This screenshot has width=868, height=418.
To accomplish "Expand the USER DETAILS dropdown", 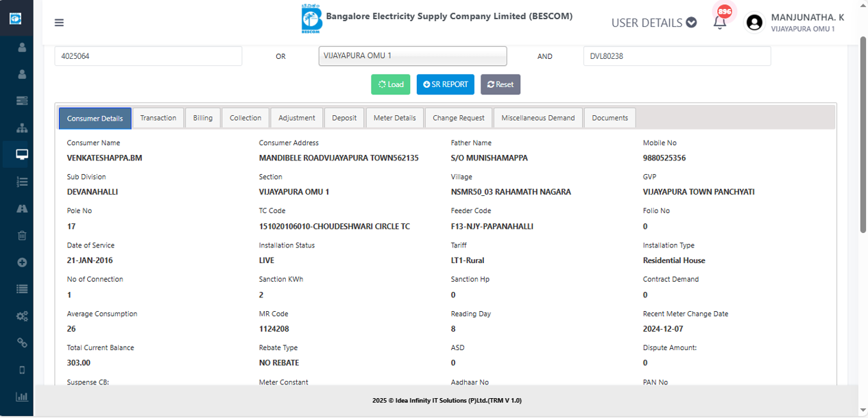I will (654, 23).
